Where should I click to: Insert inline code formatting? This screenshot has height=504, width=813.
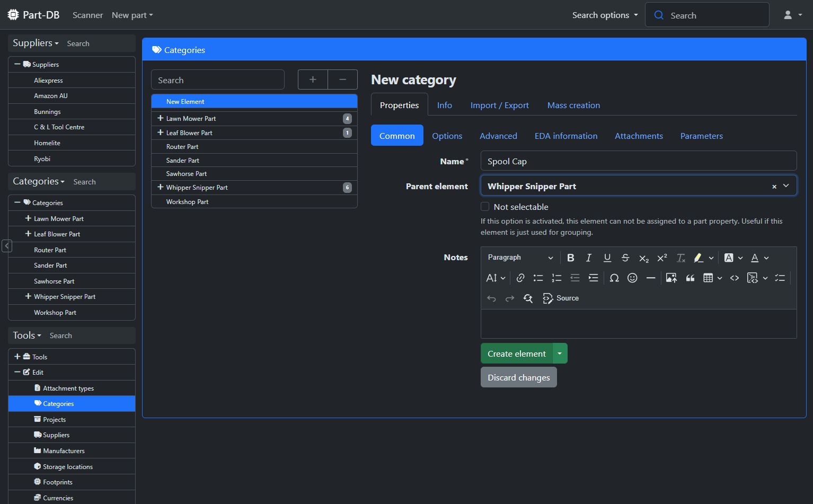[735, 278]
